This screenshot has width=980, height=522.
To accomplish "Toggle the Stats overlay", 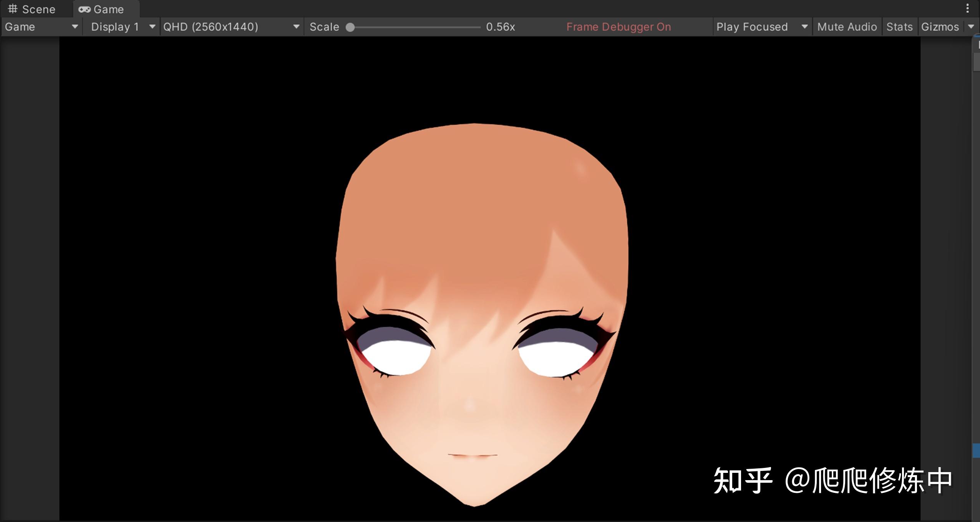I will [899, 27].
